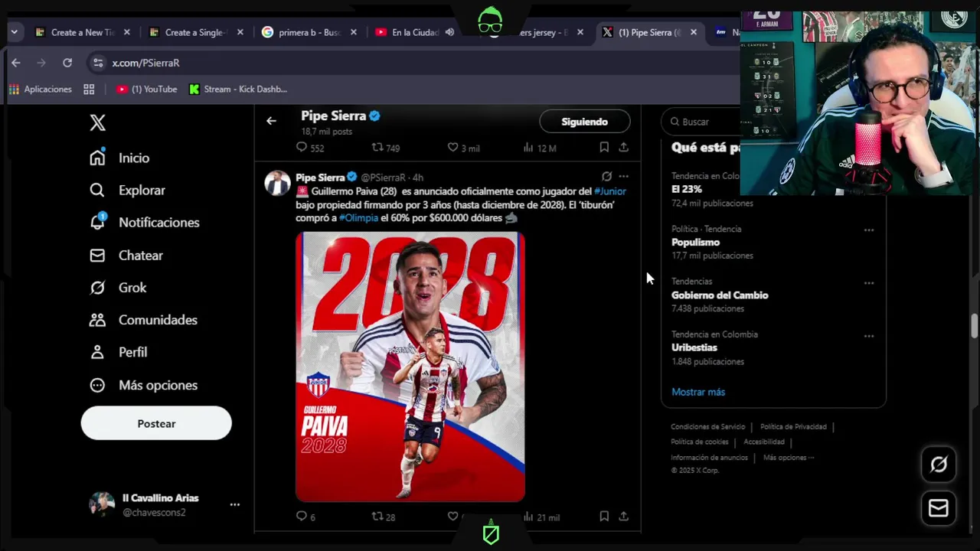Open options dots for Uribestias trend
The width and height of the screenshot is (980, 551).
pyautogui.click(x=869, y=335)
